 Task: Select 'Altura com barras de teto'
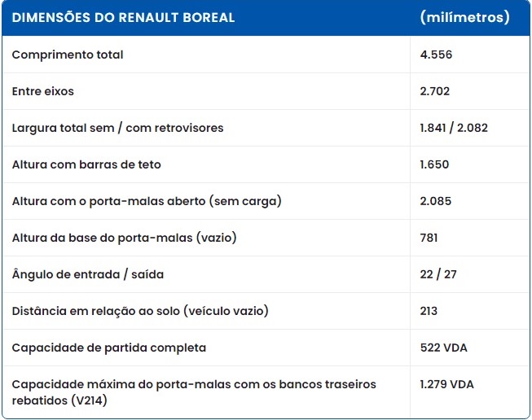point(86,164)
